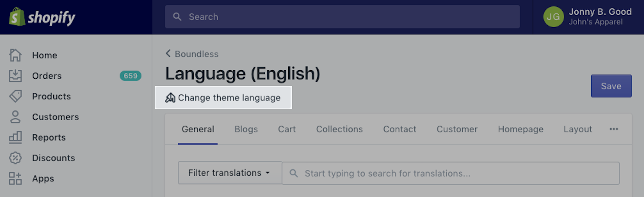
Task: Open the Jonny B. Good account menu
Action: tap(588, 17)
